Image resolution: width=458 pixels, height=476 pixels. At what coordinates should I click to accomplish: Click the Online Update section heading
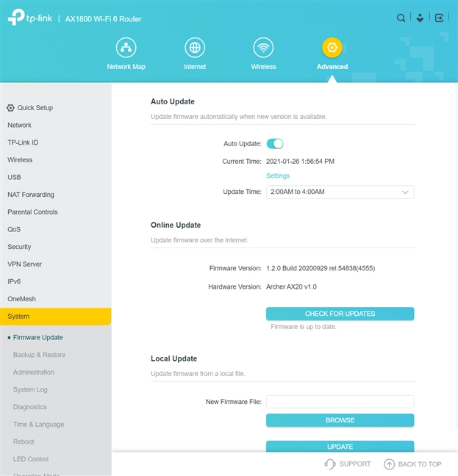[176, 225]
